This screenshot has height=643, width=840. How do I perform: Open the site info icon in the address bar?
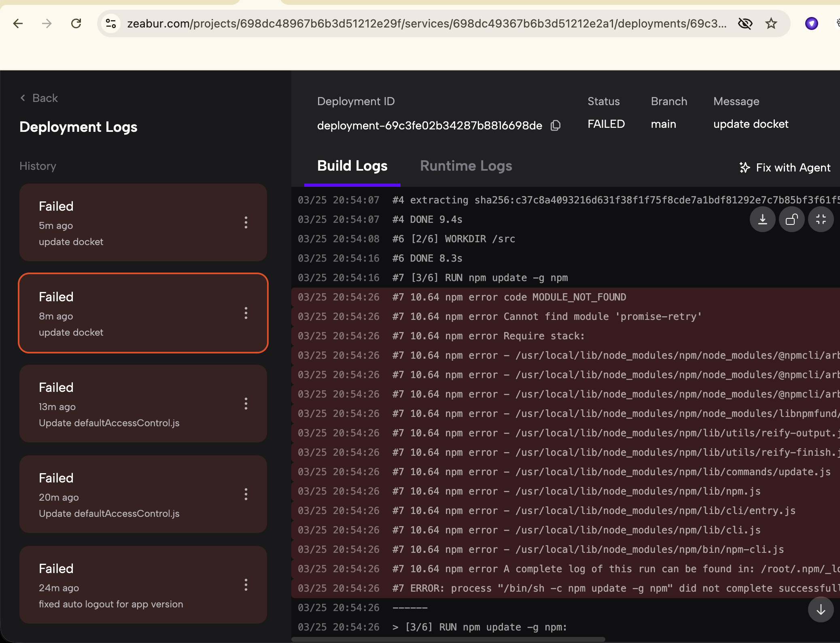(x=111, y=23)
